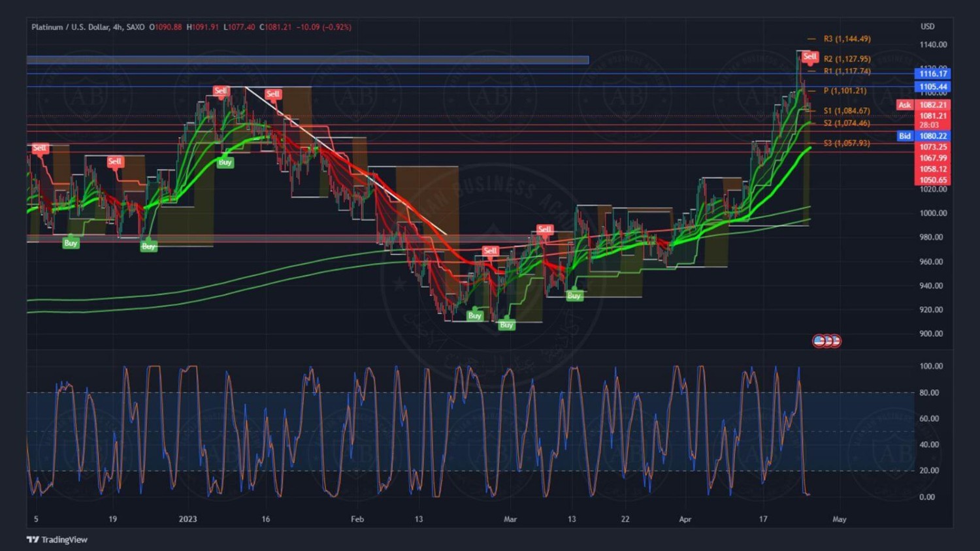The image size is (980, 551).
Task: Click the leftmost Buy signal marker
Action: point(71,243)
